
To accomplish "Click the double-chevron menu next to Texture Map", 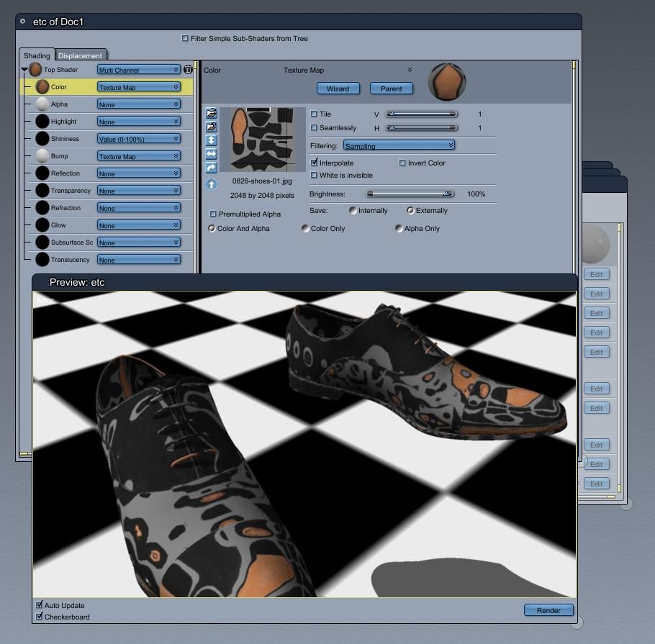I will tap(410, 70).
